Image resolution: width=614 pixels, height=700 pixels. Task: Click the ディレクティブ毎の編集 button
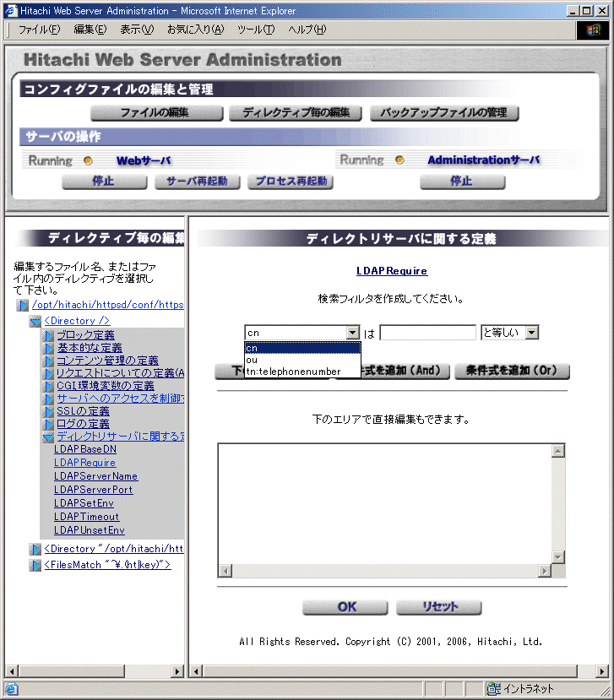tap(295, 113)
